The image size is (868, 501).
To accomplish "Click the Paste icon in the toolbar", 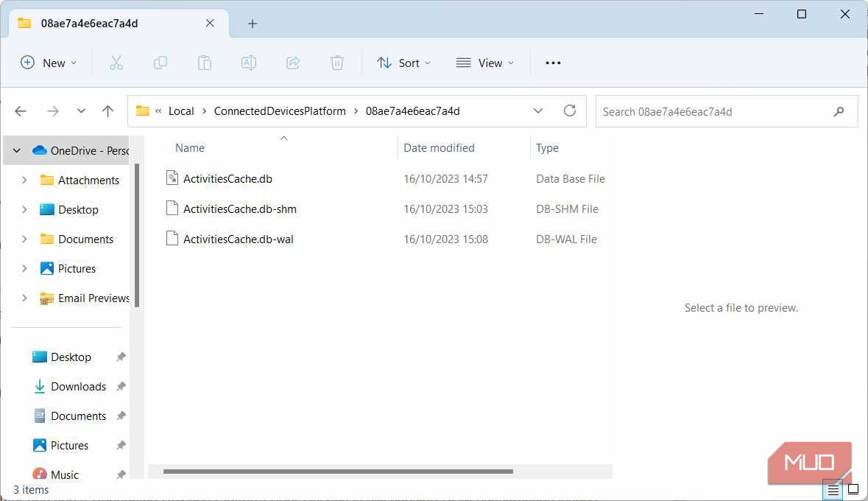I will (x=205, y=63).
